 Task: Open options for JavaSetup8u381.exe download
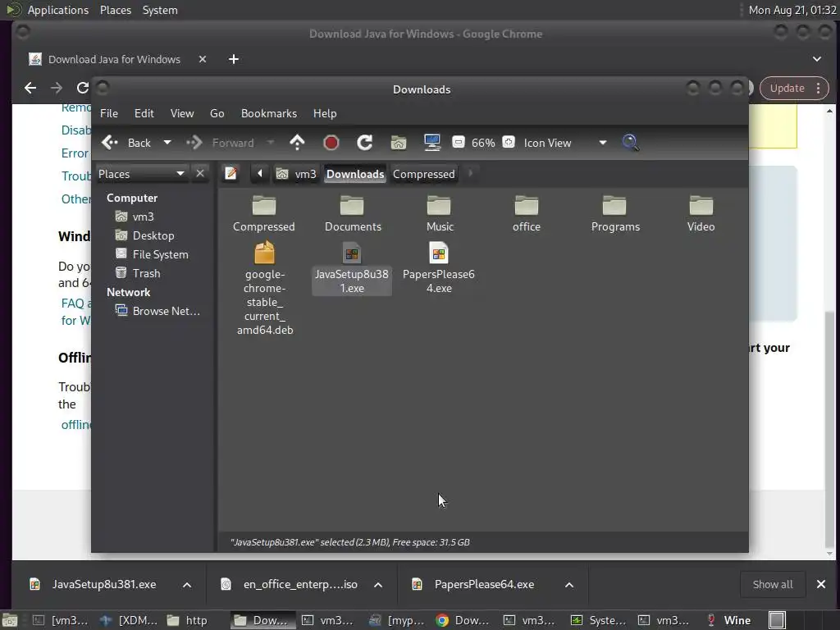[x=187, y=585]
